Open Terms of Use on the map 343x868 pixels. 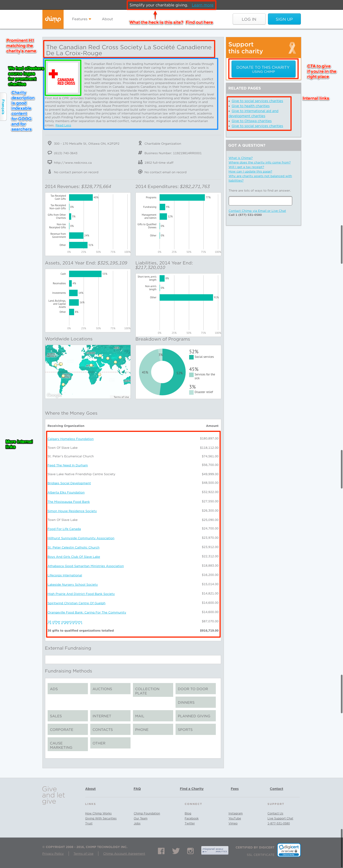tap(121, 397)
